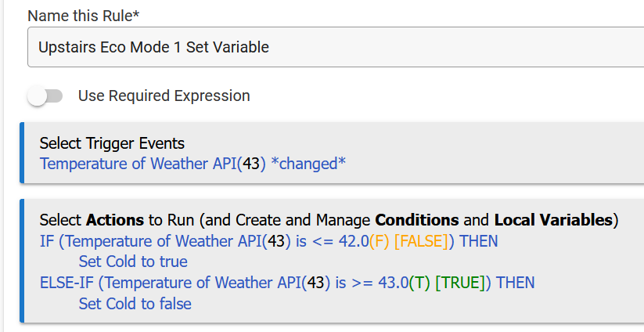Click the blue bar beside Trigger Events panel
The width and height of the screenshot is (644, 332).
[x=22, y=153]
